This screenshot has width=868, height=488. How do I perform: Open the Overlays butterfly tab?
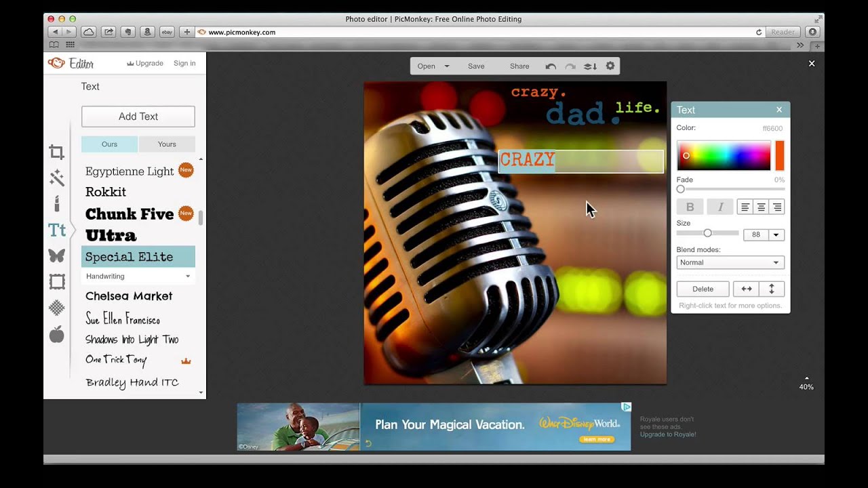click(x=57, y=256)
